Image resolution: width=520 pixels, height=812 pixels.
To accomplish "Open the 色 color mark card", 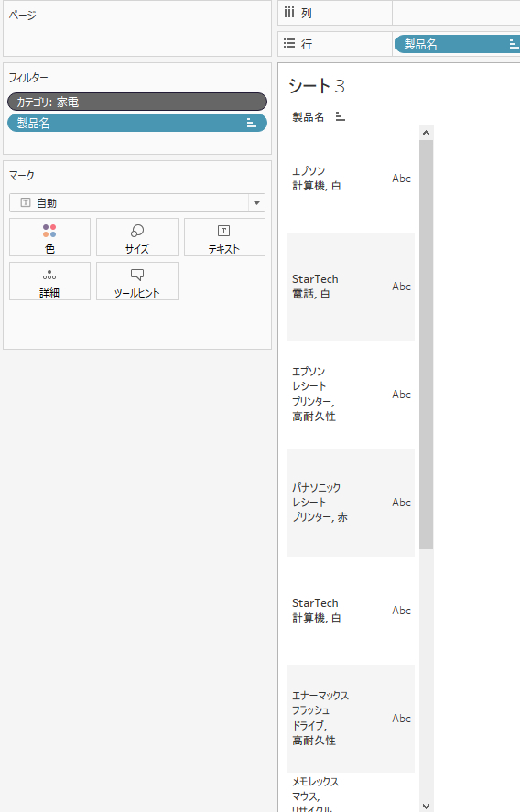I will tap(49, 237).
